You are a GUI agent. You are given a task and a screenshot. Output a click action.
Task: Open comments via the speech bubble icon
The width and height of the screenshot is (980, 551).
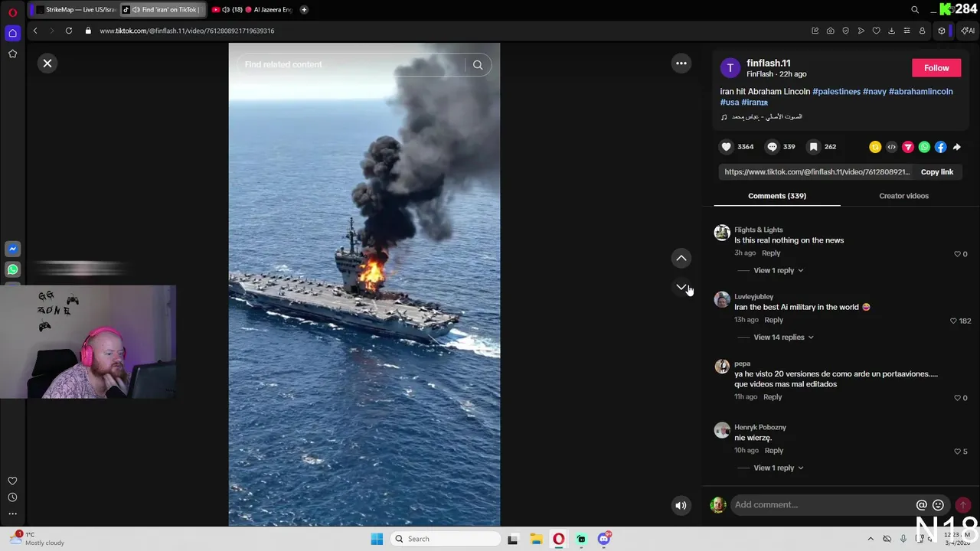click(x=773, y=146)
